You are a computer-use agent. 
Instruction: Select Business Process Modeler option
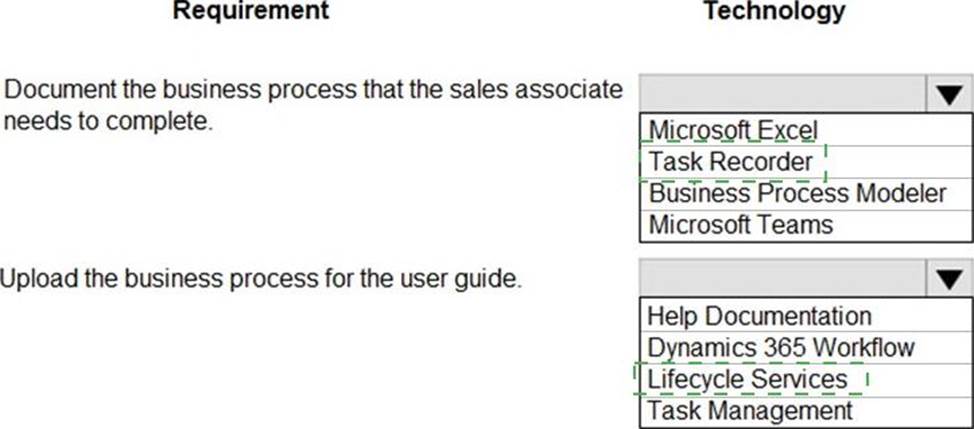[x=797, y=193]
